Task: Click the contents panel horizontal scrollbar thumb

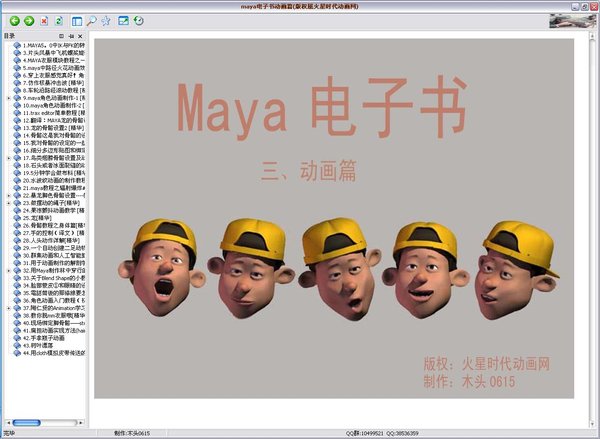Action: click(26, 423)
